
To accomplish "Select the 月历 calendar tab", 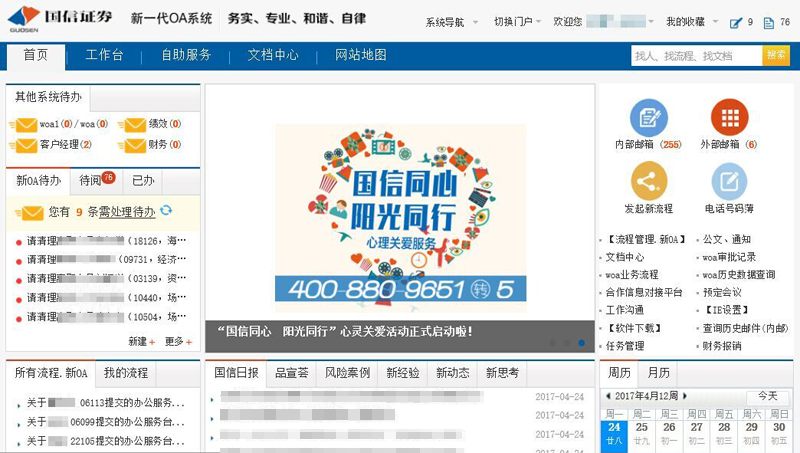I will [658, 373].
